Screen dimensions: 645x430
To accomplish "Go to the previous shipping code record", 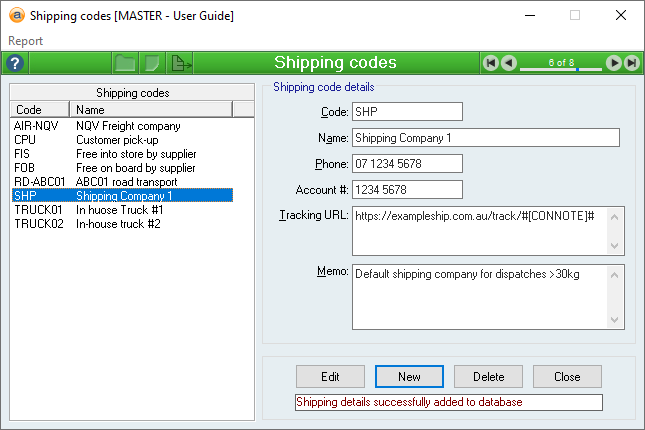I will (509, 63).
